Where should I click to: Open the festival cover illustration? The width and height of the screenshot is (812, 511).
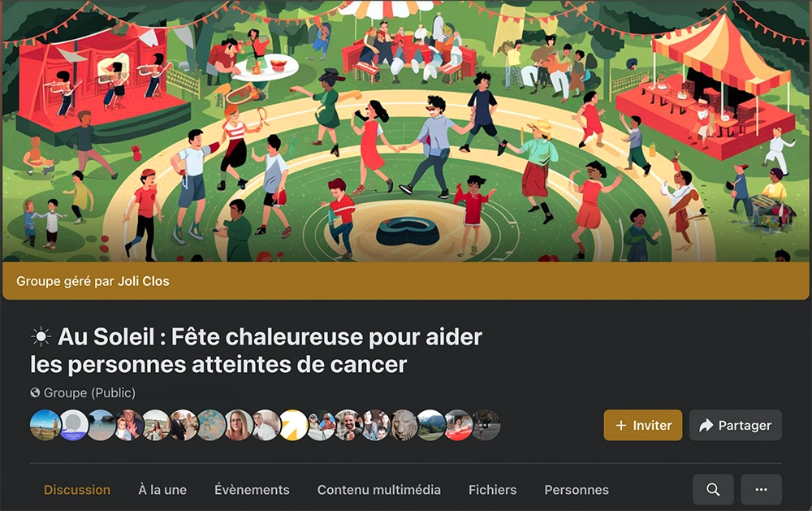click(406, 131)
